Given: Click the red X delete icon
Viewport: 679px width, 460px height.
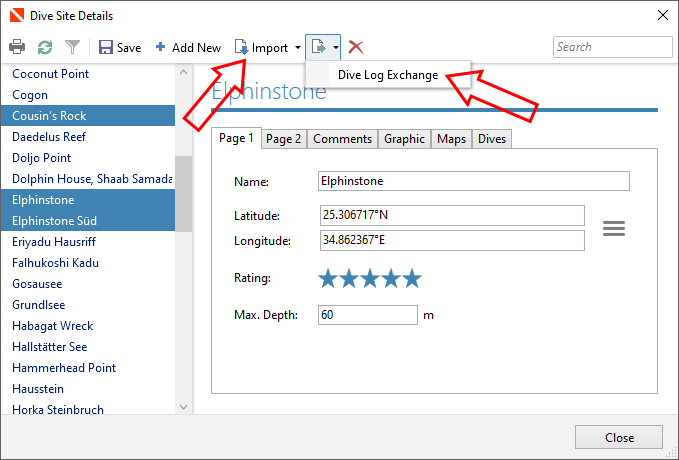Looking at the screenshot, I should click(356, 47).
